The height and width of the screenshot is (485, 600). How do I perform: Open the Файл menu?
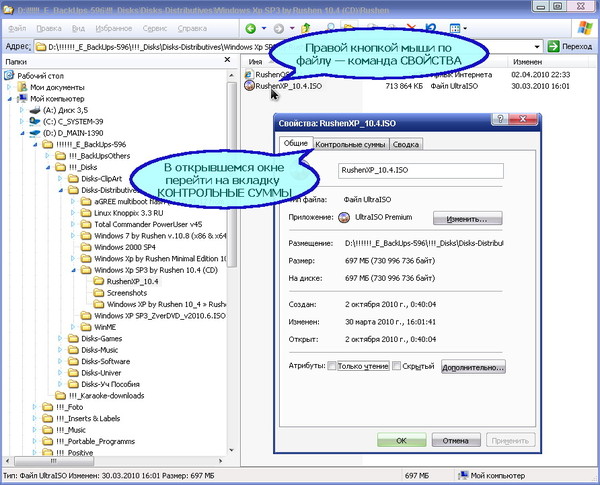point(17,28)
